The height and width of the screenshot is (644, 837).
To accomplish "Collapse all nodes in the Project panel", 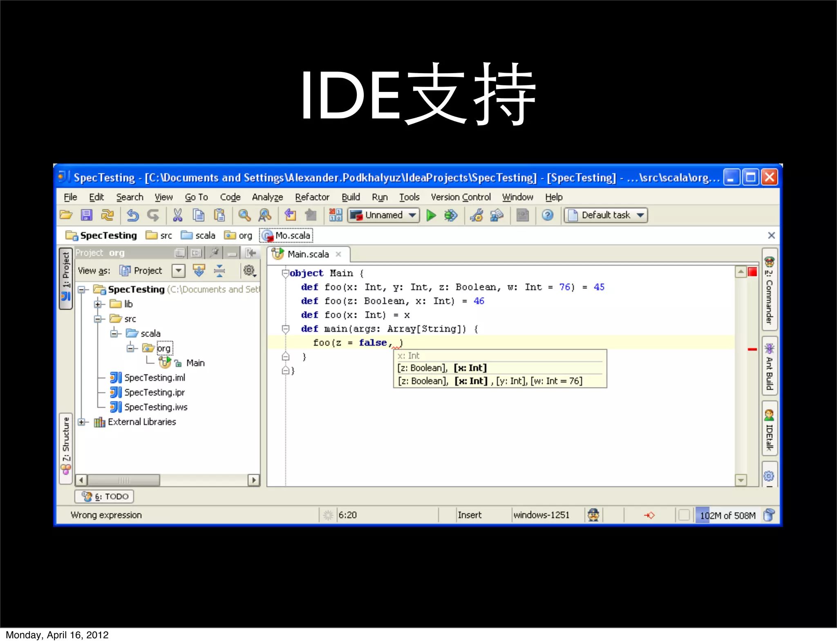I will tap(219, 271).
